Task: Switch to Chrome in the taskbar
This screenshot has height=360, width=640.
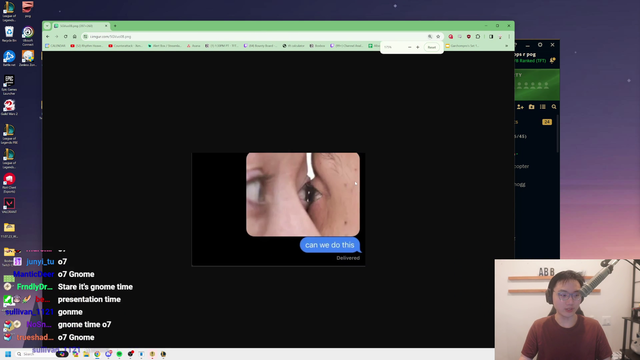Action: click(97, 354)
